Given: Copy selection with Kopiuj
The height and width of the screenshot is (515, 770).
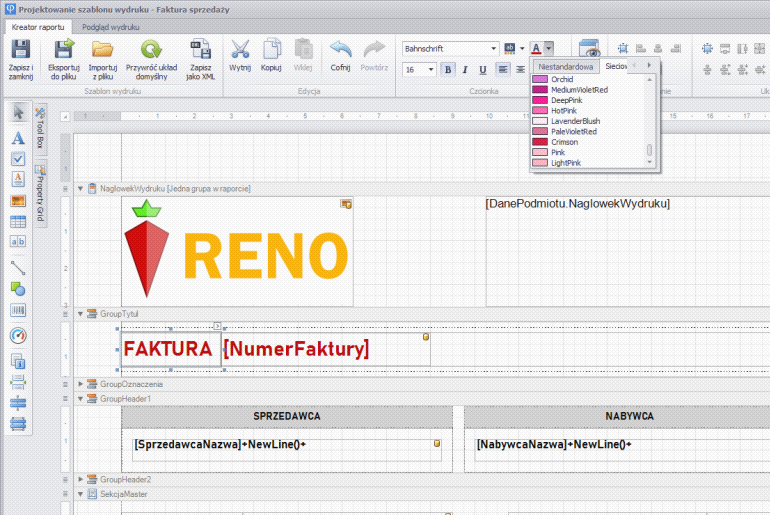Looking at the screenshot, I should click(271, 55).
